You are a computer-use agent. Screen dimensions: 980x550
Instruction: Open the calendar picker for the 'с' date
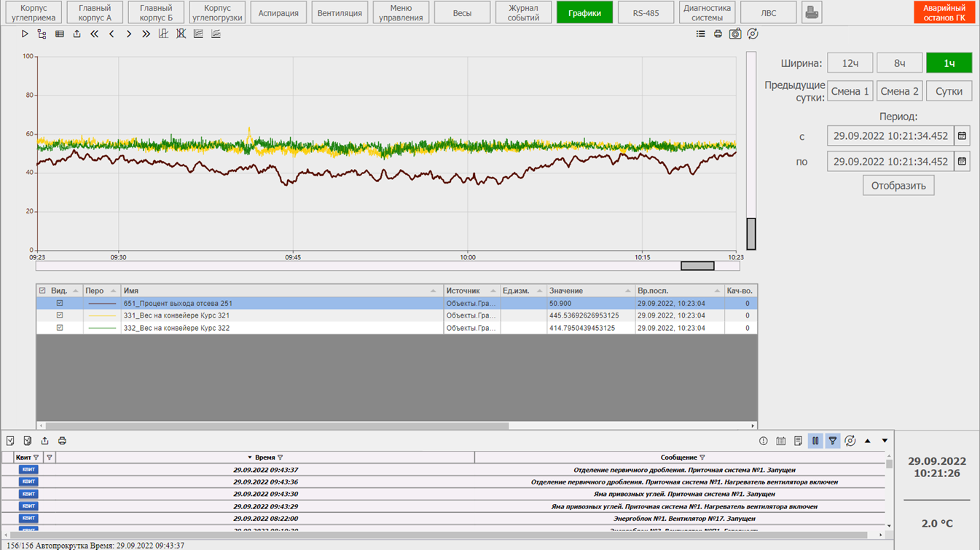point(962,135)
